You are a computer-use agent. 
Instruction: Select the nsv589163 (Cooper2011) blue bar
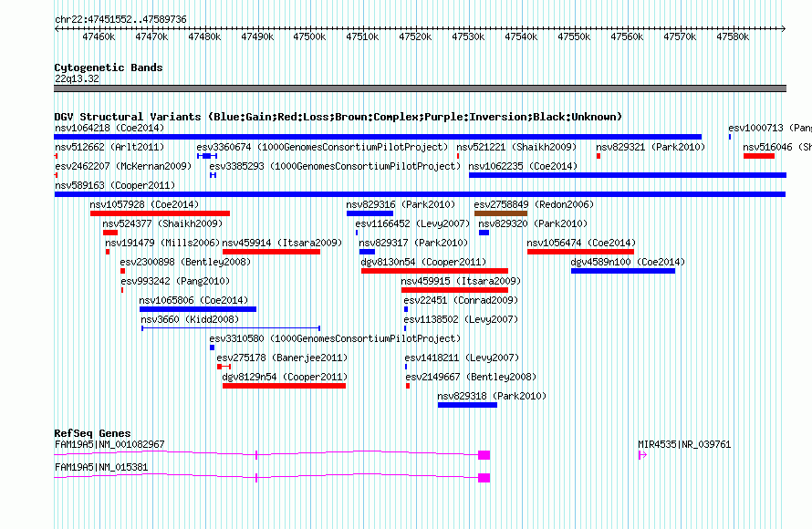click(420, 194)
